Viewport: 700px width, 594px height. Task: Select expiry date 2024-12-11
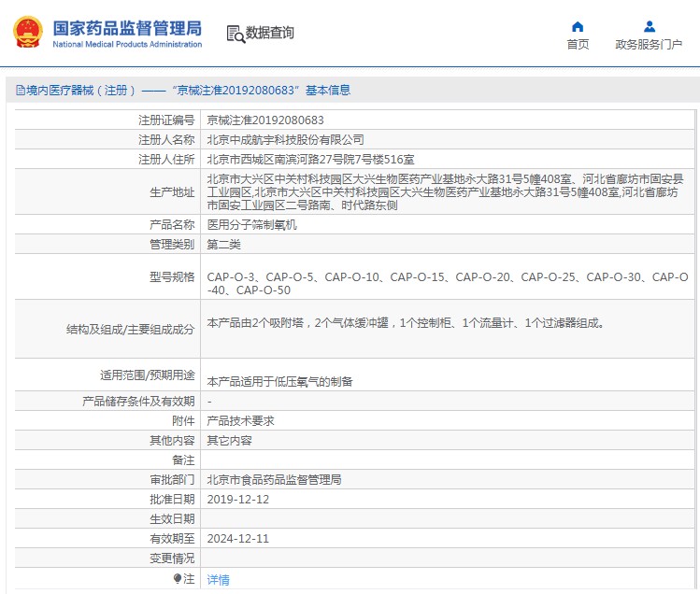pos(238,539)
